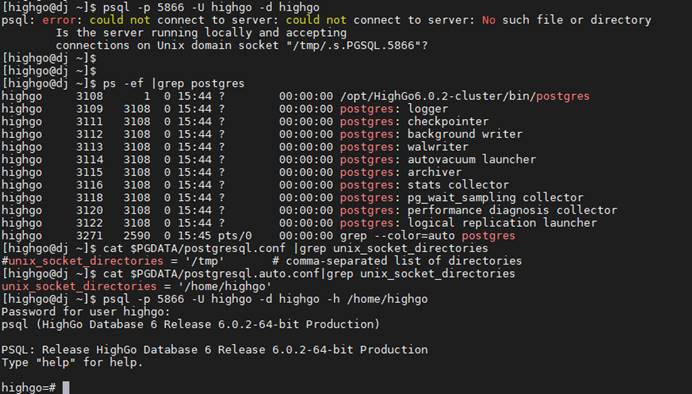
Task: Click the 'walwriter' process entry
Action: [437, 147]
